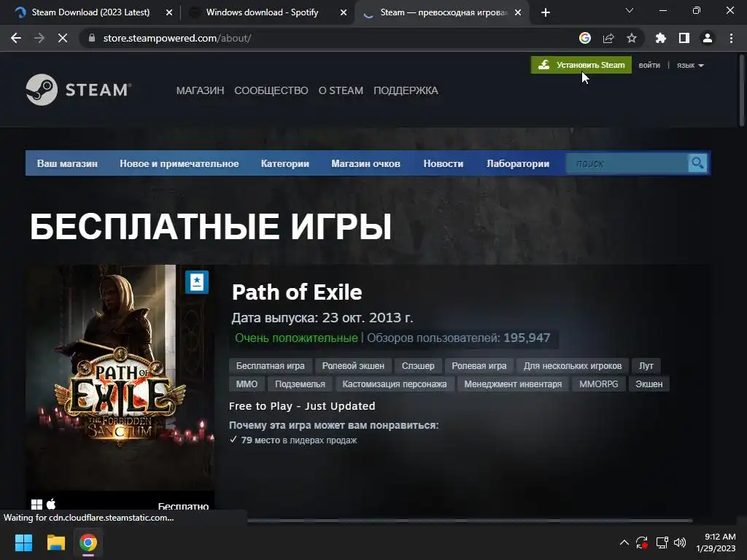This screenshot has height=560, width=747.
Task: Bookmark this page with the star icon
Action: (x=632, y=38)
